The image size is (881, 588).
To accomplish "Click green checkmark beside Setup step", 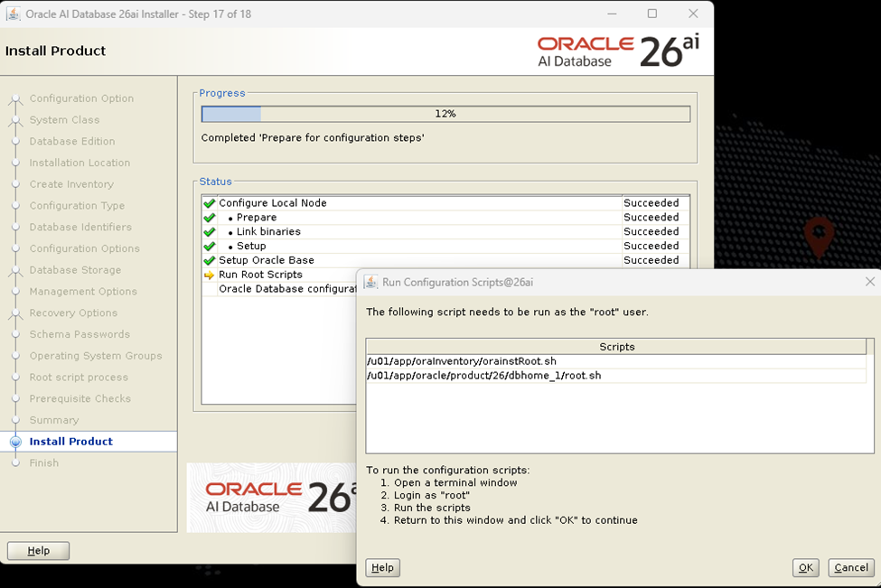I will tap(210, 246).
